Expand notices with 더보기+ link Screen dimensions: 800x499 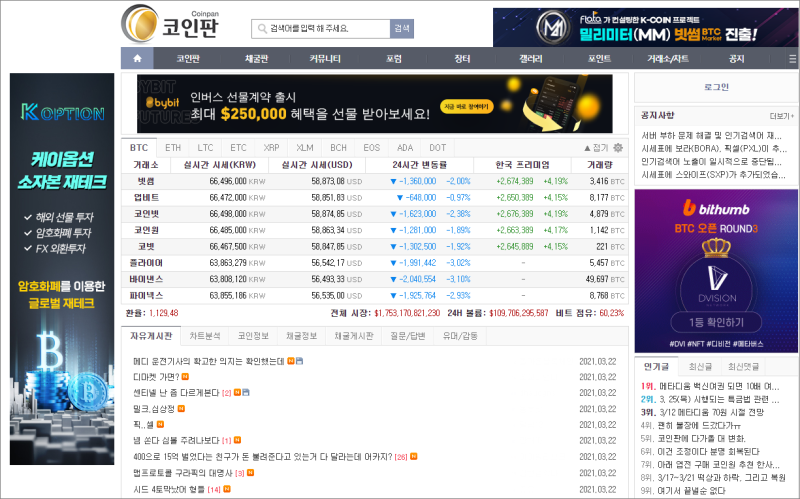click(x=782, y=116)
